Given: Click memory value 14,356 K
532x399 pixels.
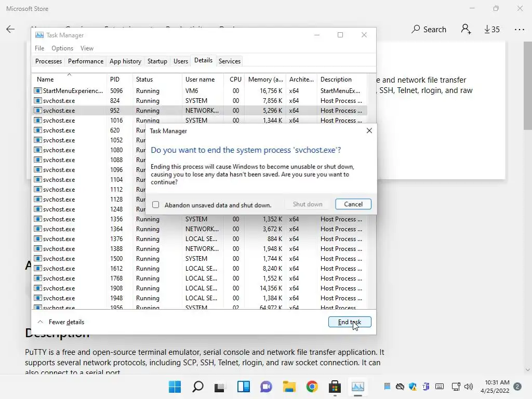Looking at the screenshot, I should [271, 288].
